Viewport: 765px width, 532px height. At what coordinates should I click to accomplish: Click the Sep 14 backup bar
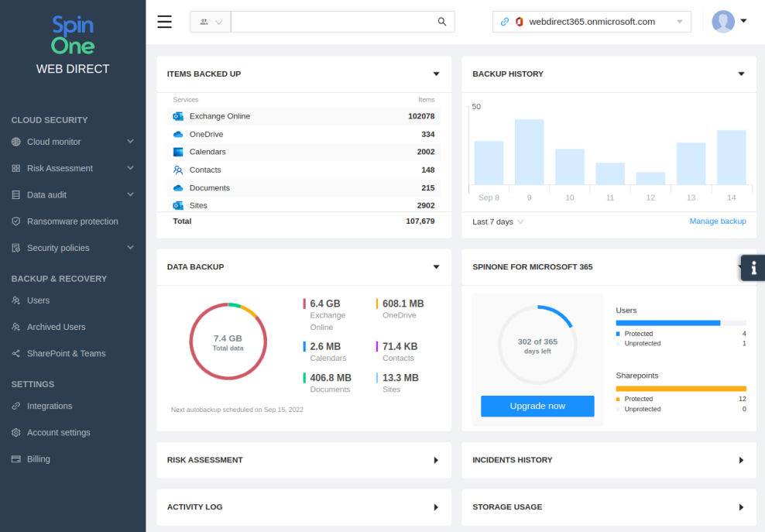(x=732, y=157)
